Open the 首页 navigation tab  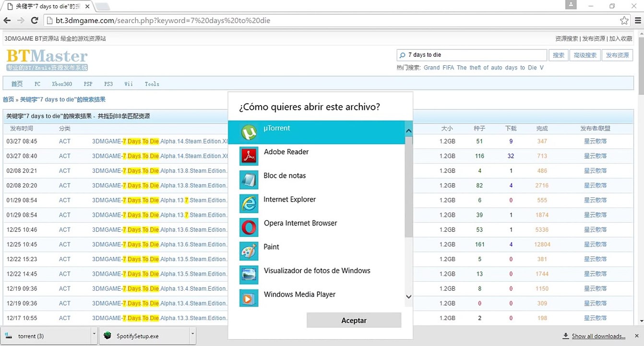point(17,84)
